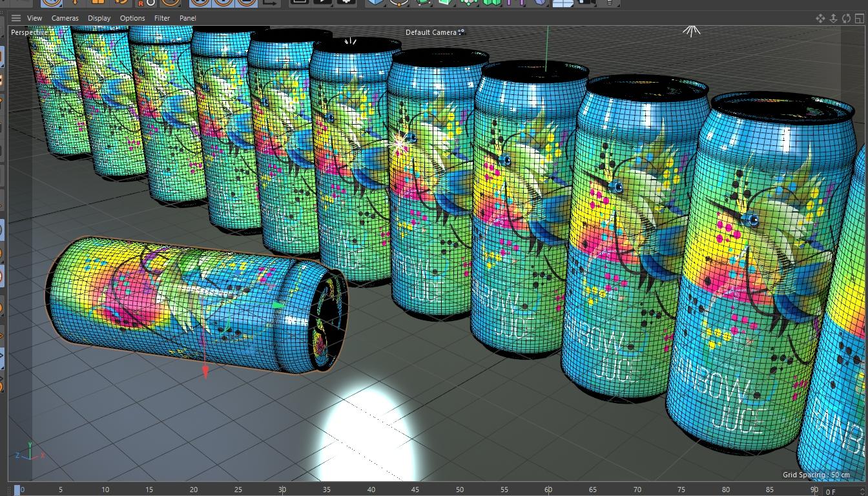Click the camera icon beside Default Camera
The height and width of the screenshot is (496, 868).
461,32
